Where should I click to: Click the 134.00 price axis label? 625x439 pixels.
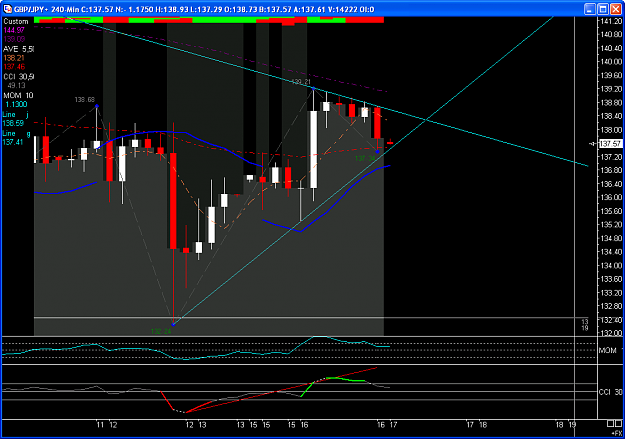pos(611,266)
